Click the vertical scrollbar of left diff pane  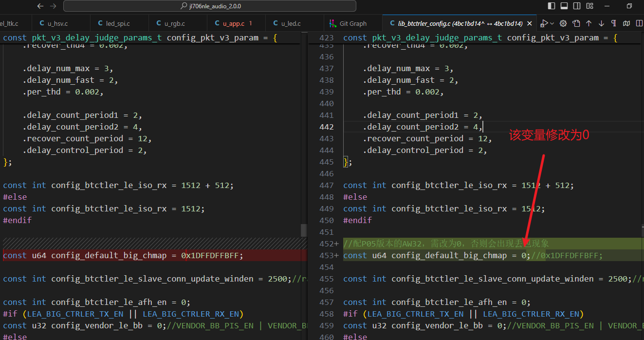point(304,185)
